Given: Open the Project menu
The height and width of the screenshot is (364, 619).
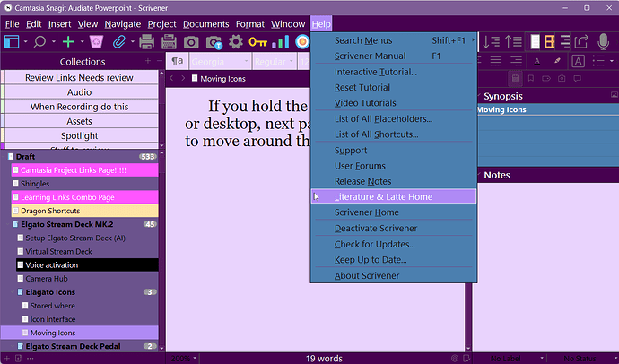Looking at the screenshot, I should (x=161, y=24).
